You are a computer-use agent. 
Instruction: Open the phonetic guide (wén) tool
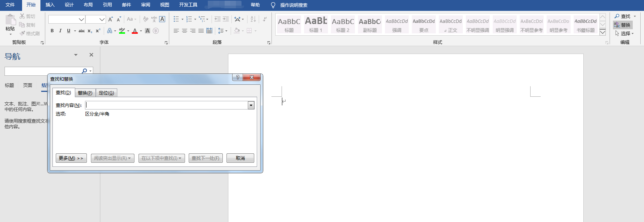tap(154, 19)
